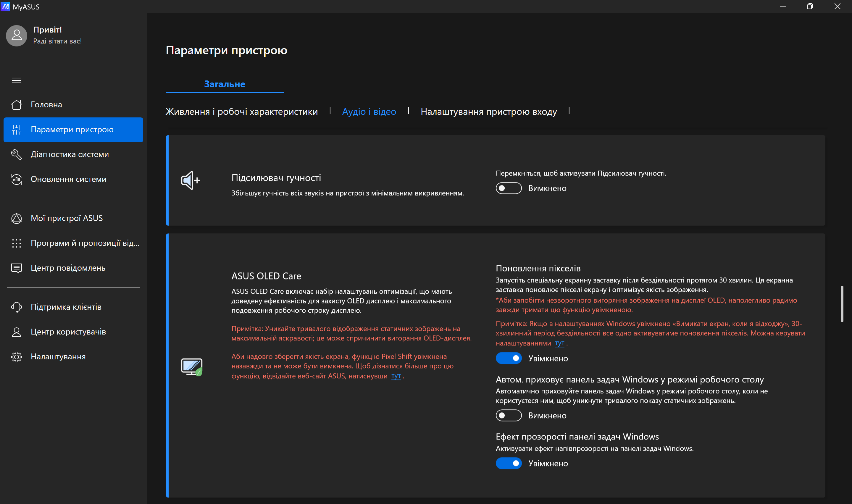
Task: Click the MyASUS logo in title bar
Action: (5, 7)
